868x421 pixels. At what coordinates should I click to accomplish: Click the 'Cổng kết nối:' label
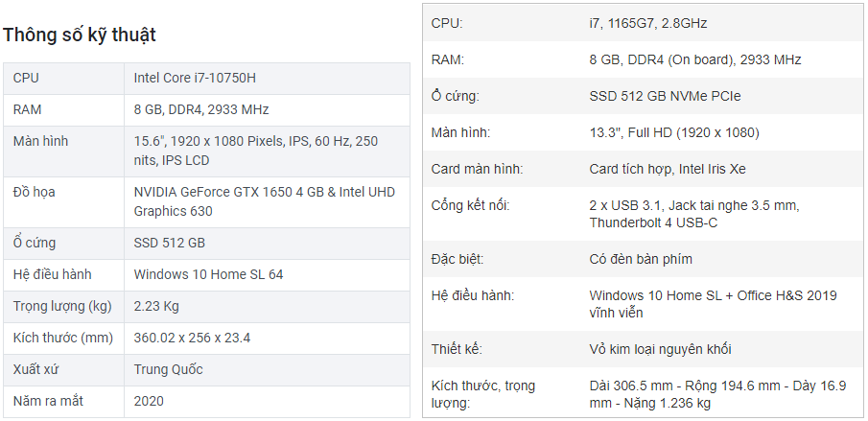470,206
